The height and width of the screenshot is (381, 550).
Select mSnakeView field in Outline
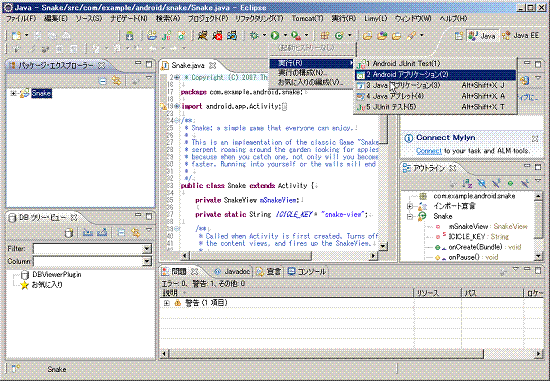pos(482,227)
